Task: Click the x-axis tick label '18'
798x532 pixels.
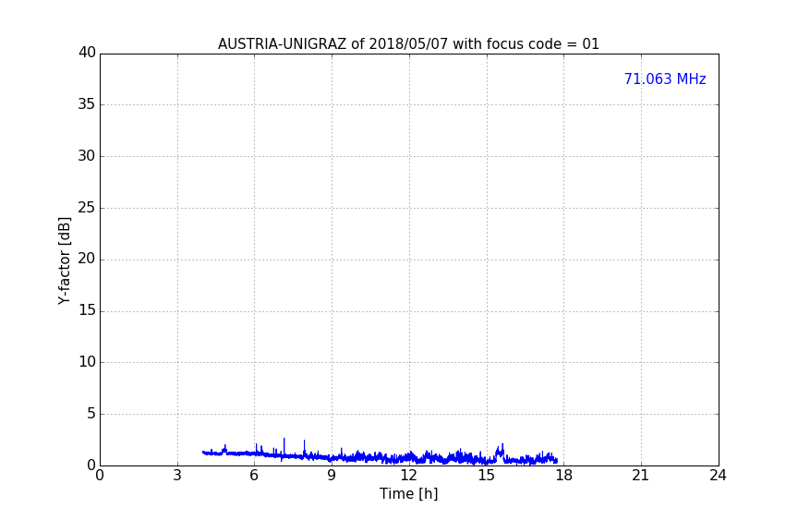Action: [x=563, y=476]
